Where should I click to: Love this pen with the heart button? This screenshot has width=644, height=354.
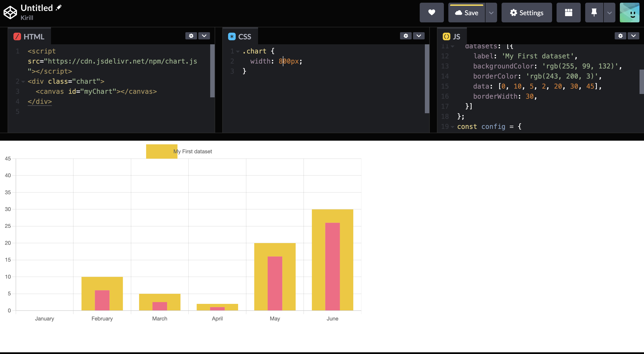[x=432, y=13]
